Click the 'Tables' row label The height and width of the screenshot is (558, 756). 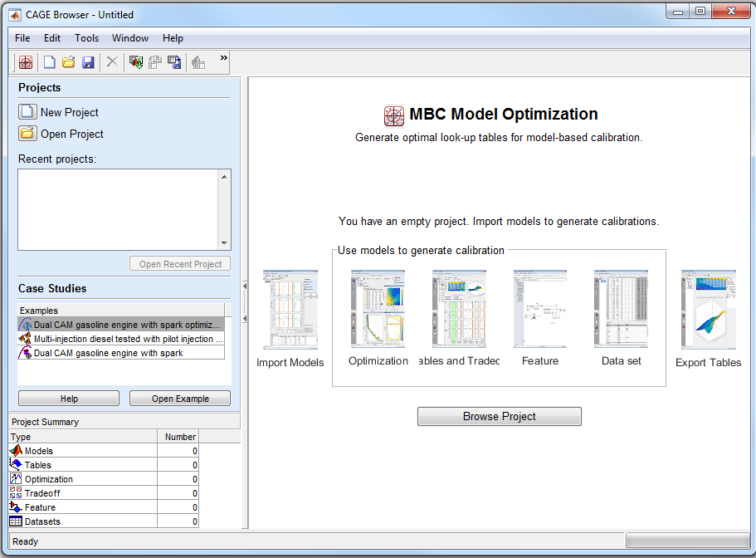pos(38,465)
